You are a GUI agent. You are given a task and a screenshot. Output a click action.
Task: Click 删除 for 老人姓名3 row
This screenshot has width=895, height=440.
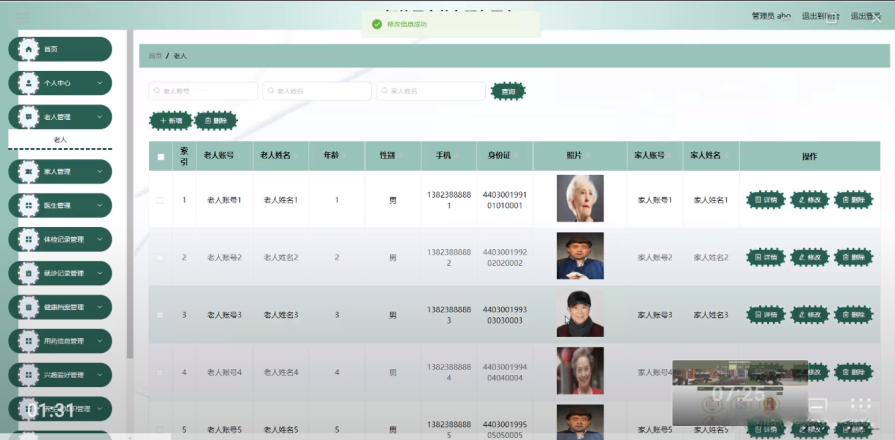pos(853,314)
